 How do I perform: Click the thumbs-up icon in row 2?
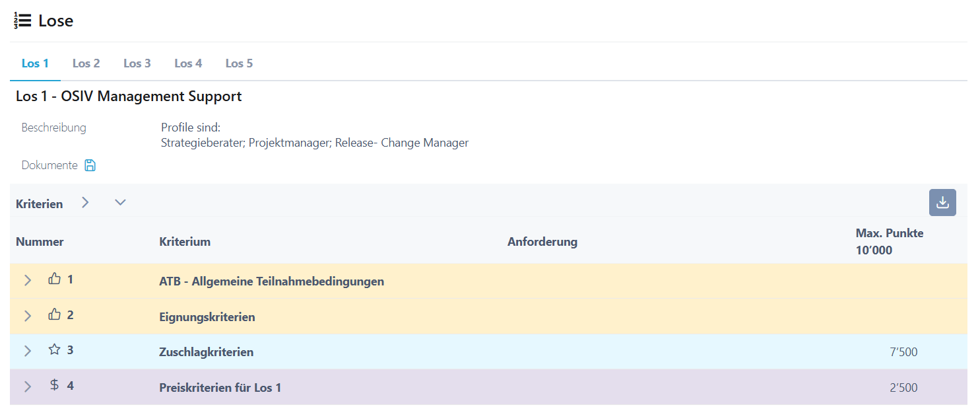pos(54,314)
